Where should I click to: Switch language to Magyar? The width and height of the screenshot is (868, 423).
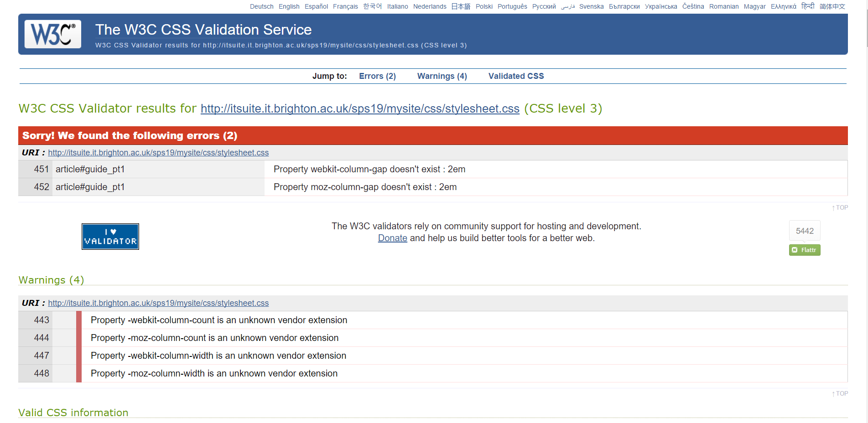pos(755,6)
